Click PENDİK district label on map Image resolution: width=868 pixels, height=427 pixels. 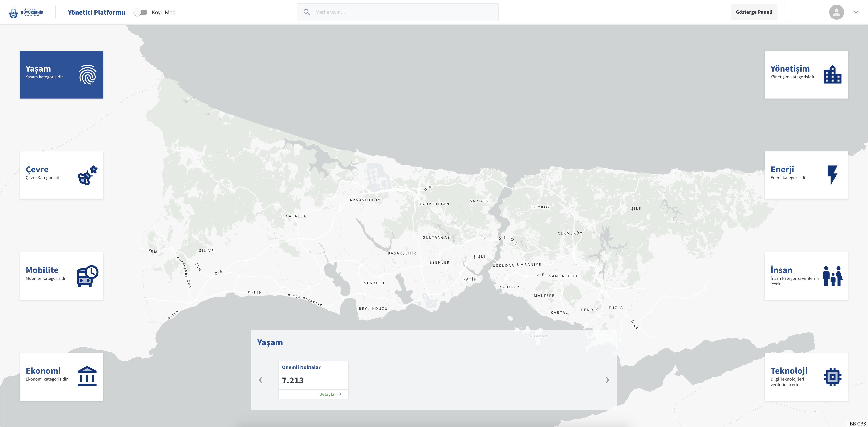click(589, 310)
